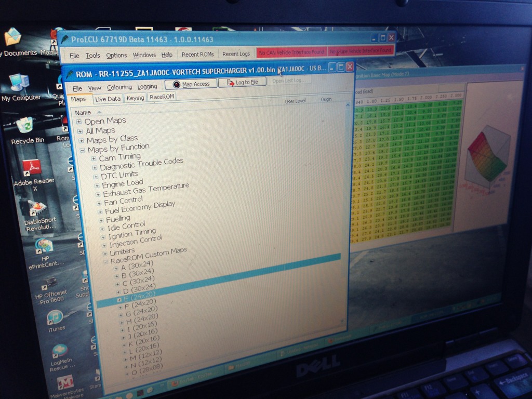Click the Map Access button
532x399 pixels.
tap(191, 84)
